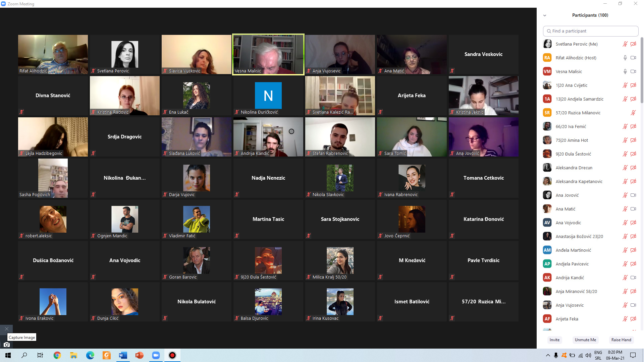Select 1|20 Ana Cvijetic in participants list

click(590, 85)
